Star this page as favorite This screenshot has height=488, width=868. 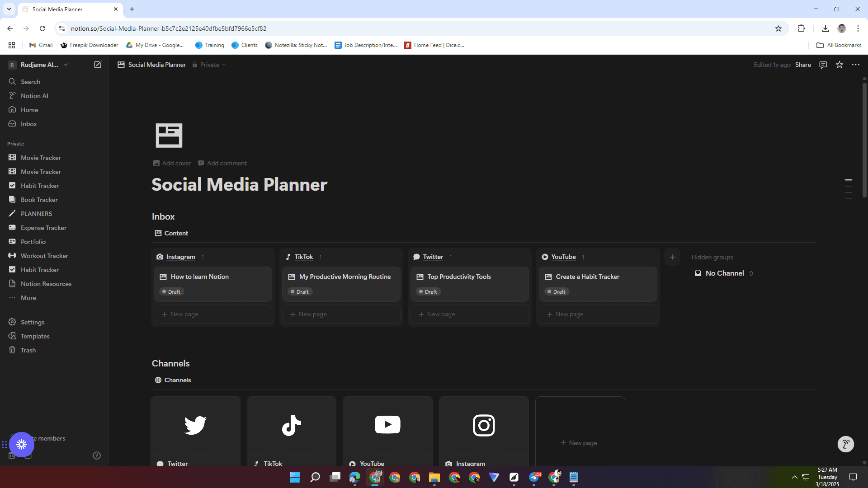point(840,65)
